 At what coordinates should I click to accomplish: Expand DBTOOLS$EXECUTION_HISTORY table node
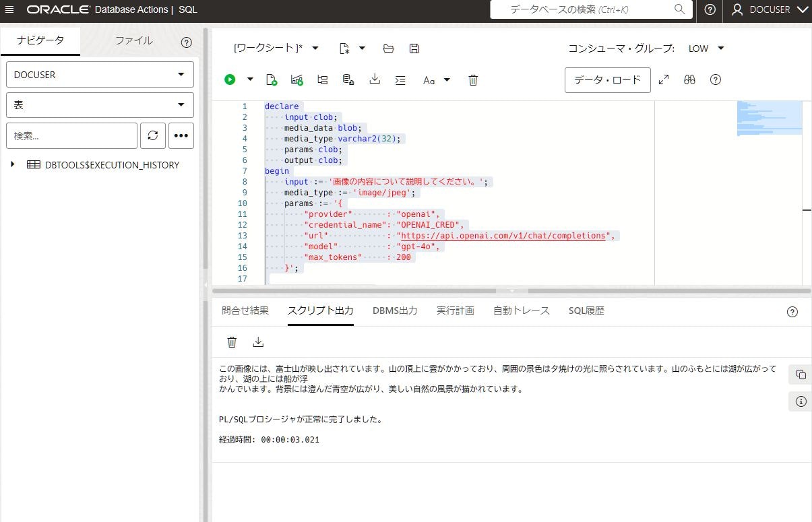tap(13, 164)
